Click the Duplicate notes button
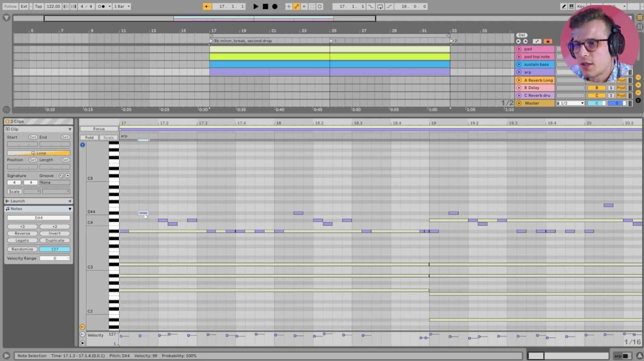The image size is (644, 361). pos(55,241)
